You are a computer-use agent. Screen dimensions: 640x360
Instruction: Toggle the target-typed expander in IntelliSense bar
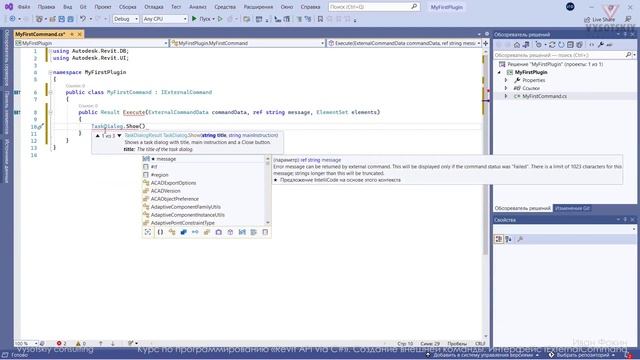point(148,232)
